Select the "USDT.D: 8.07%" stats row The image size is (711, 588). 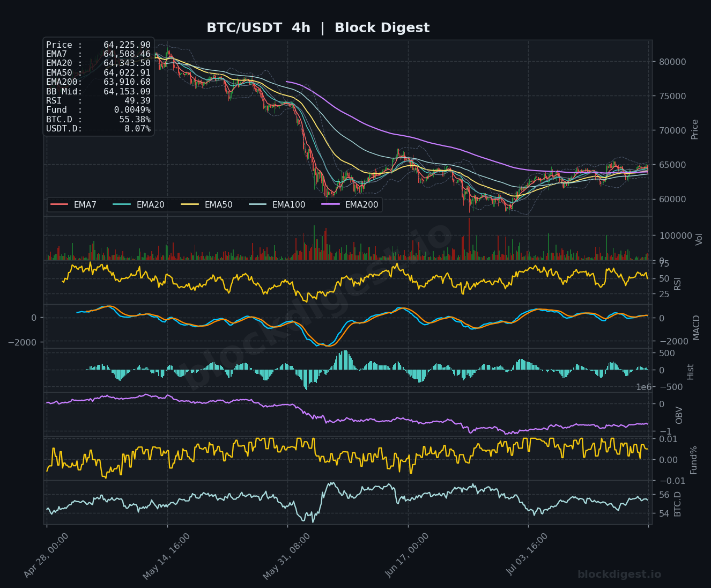pos(98,129)
